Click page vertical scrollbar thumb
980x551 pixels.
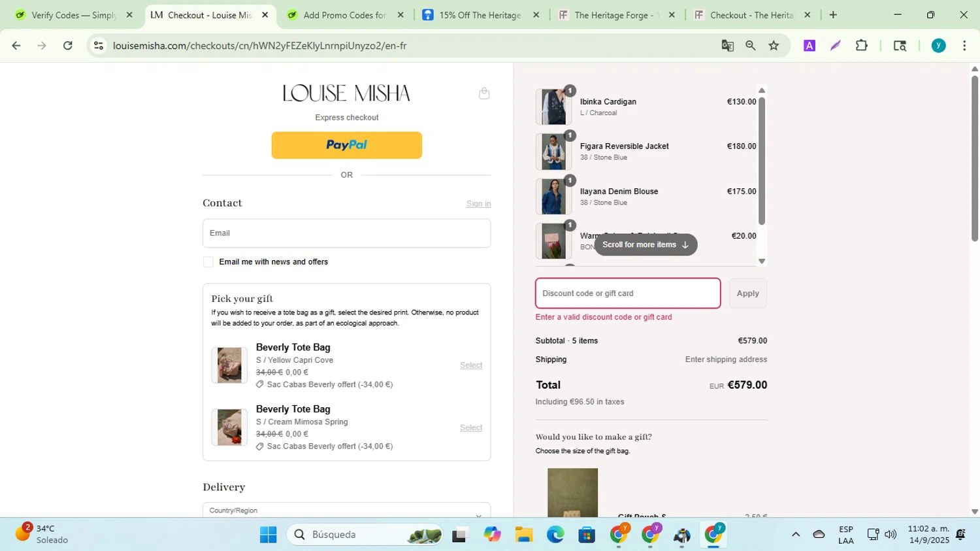pyautogui.click(x=974, y=158)
